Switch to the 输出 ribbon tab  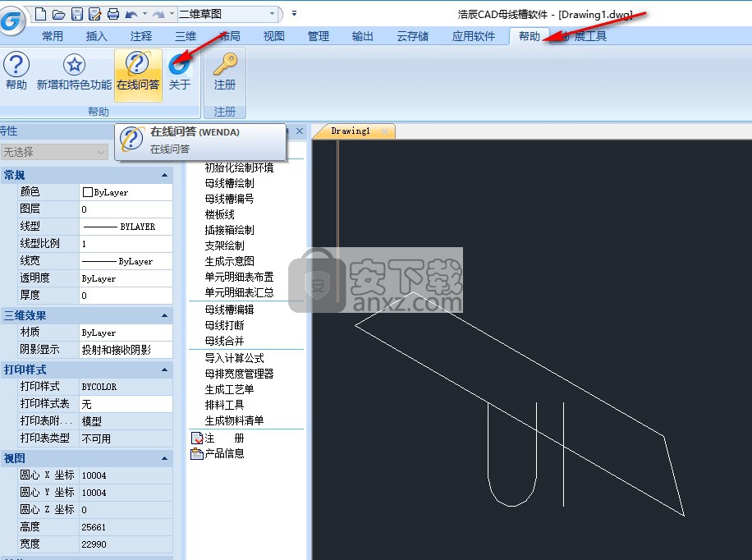(362, 36)
